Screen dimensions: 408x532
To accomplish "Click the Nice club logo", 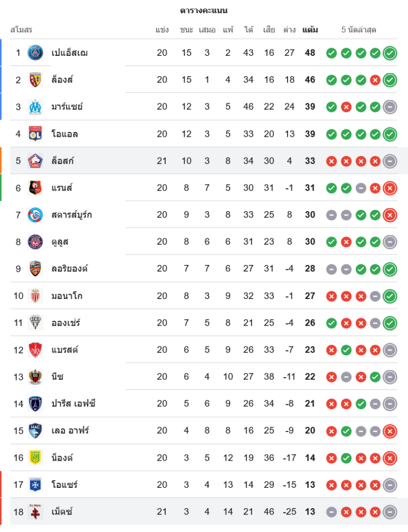I will click(35, 377).
